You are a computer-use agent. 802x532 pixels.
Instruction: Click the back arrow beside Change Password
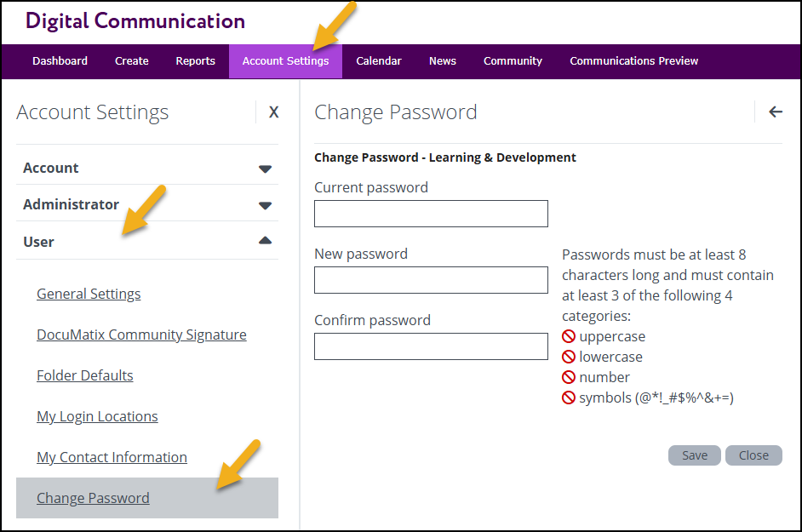click(x=776, y=112)
